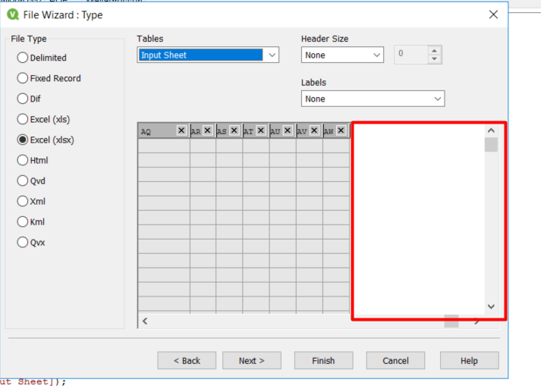Open Help for the wizard
The width and height of the screenshot is (541, 392).
point(469,361)
